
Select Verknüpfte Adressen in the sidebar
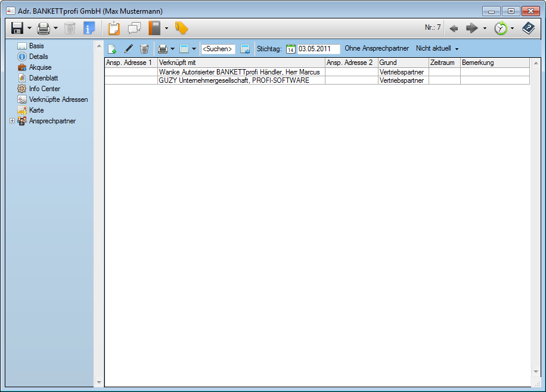click(x=58, y=99)
